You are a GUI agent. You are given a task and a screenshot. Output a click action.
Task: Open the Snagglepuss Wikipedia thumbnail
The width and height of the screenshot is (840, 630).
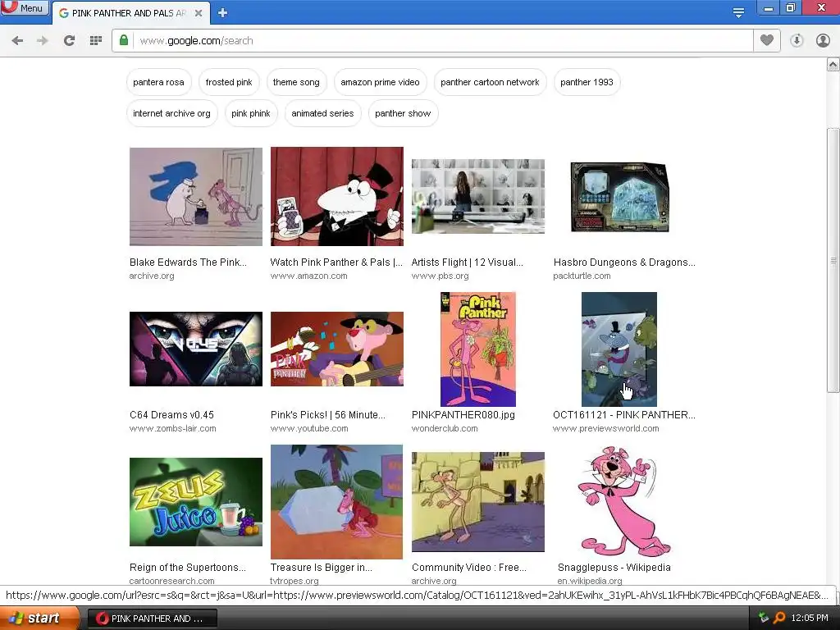(623, 501)
